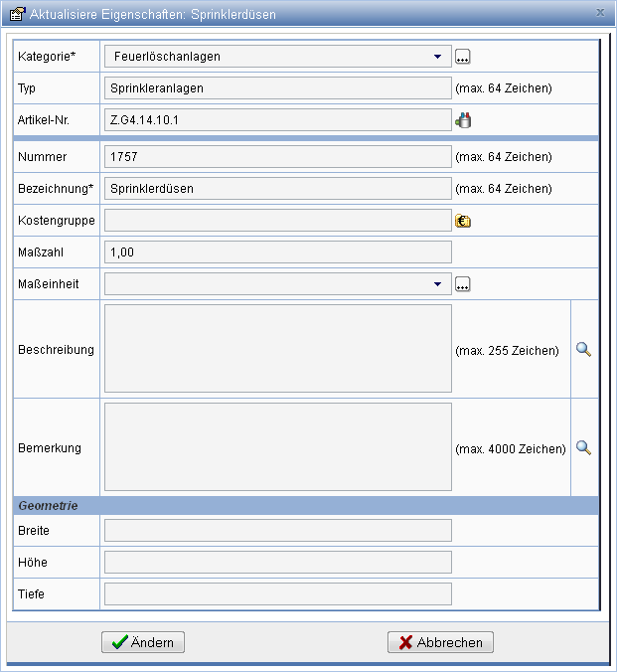Image resolution: width=617 pixels, height=672 pixels.
Task: Select the Artikel-Nr. input field
Action: [x=277, y=120]
